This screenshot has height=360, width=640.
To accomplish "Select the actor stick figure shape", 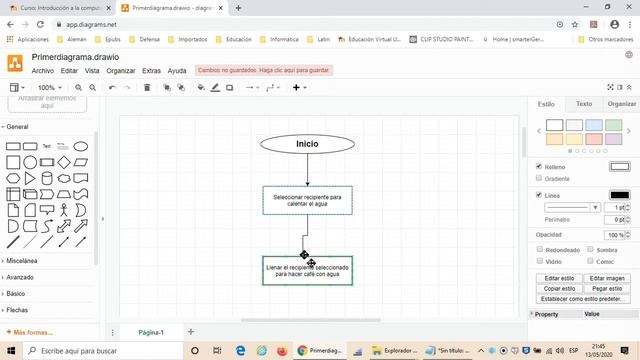I will point(64,210).
